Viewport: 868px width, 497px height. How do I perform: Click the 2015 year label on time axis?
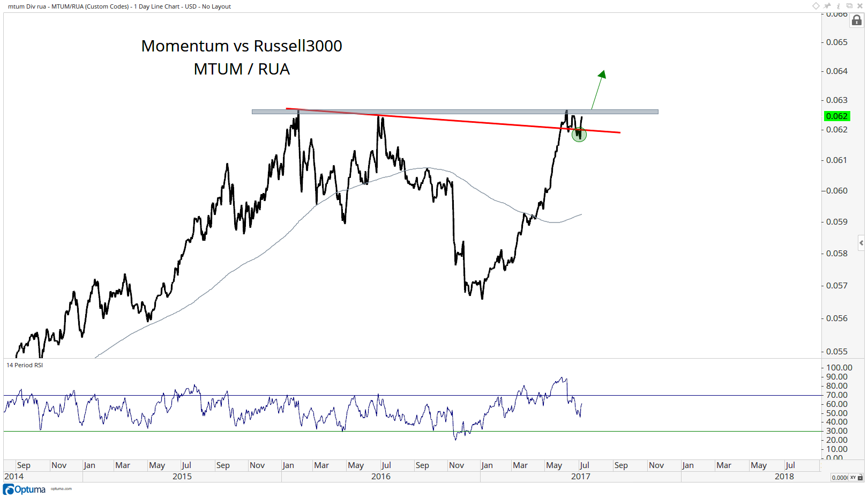coord(182,476)
